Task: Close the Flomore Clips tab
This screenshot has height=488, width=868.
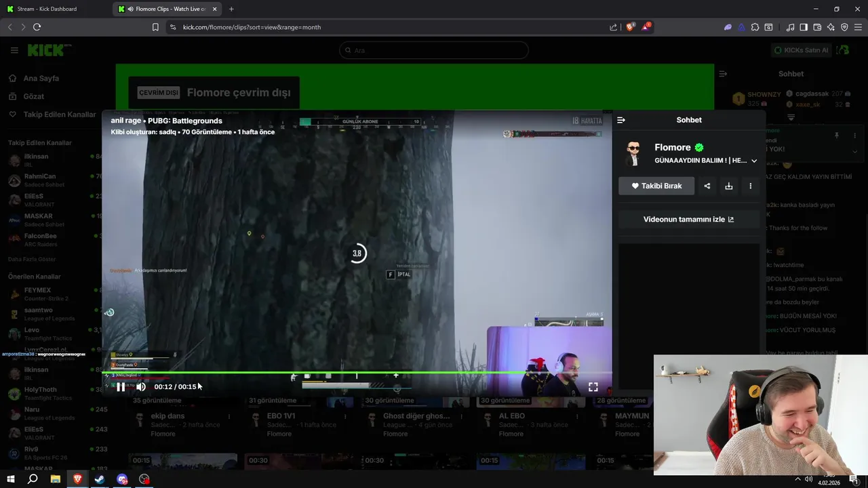Action: click(x=214, y=9)
